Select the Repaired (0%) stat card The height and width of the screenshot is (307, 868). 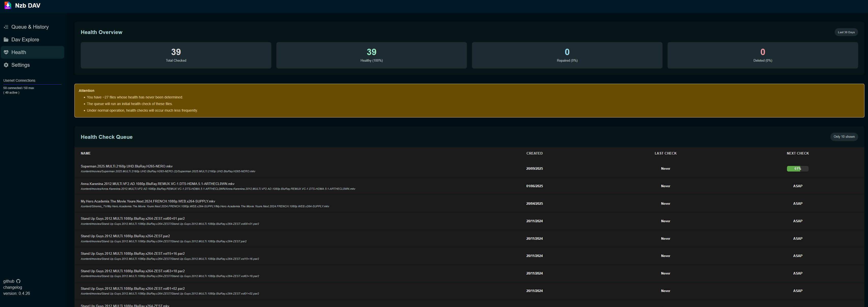coord(567,55)
